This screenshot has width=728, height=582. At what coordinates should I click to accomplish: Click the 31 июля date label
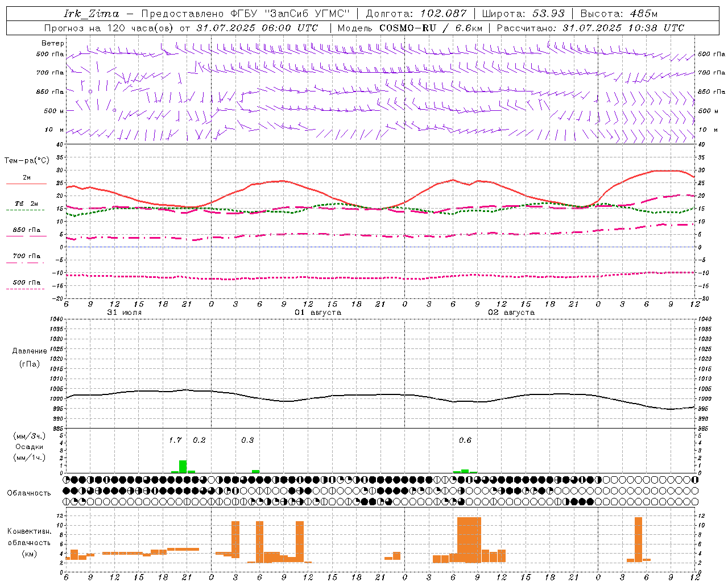125,313
